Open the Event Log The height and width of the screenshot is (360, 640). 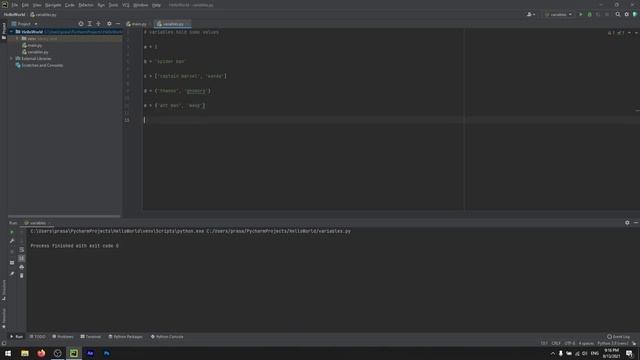click(x=618, y=337)
